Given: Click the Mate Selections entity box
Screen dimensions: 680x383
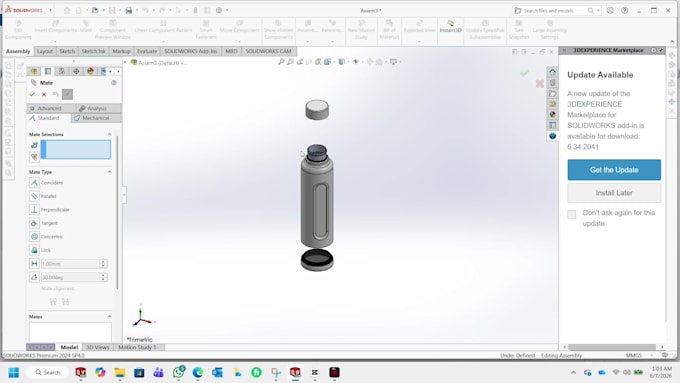Looking at the screenshot, I should coord(76,150).
